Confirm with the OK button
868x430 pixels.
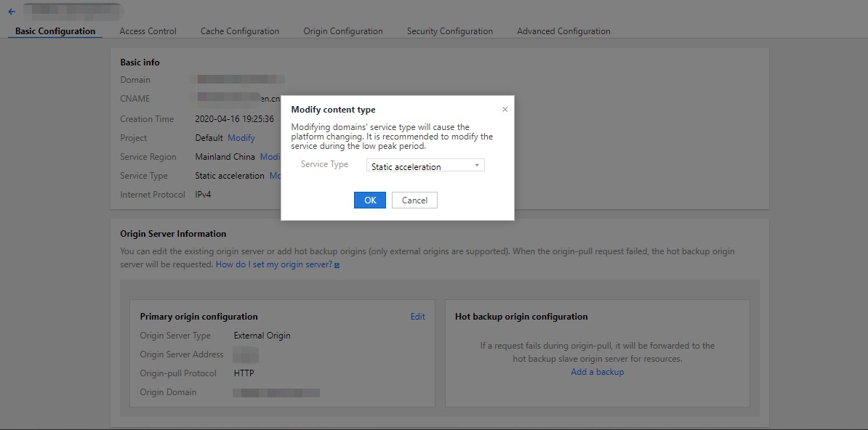(x=370, y=200)
